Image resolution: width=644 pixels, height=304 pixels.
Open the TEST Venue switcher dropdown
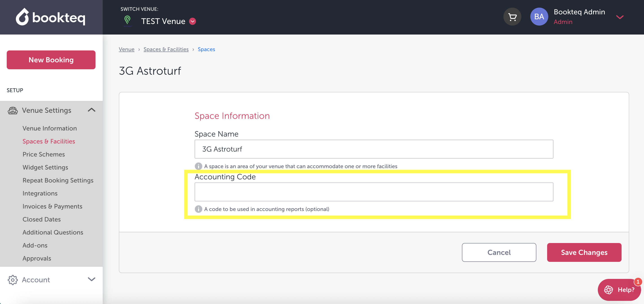pyautogui.click(x=192, y=21)
